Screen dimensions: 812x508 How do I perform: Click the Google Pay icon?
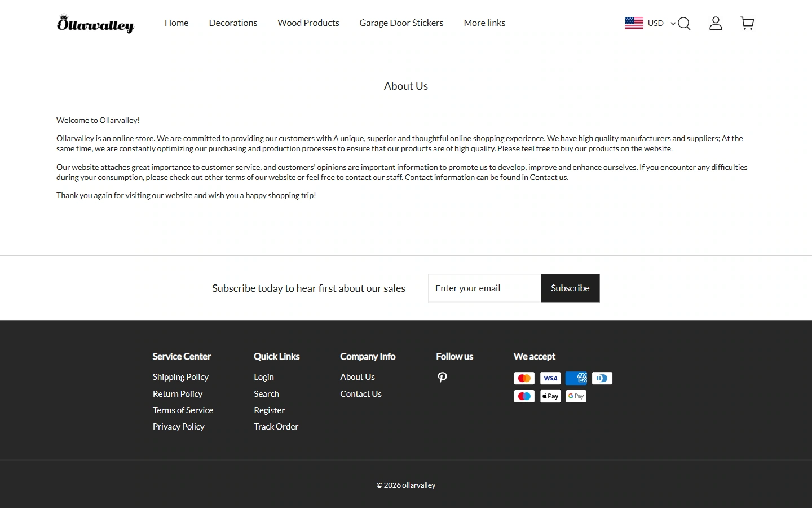click(x=576, y=396)
